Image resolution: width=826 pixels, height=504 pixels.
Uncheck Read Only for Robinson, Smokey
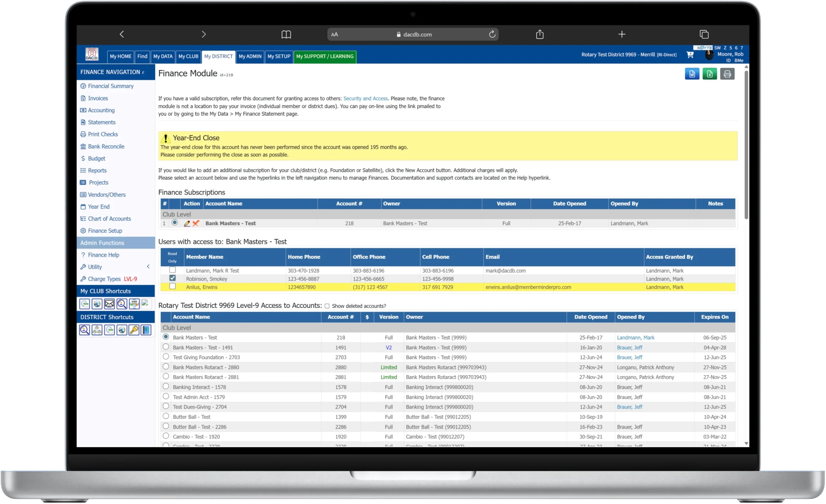[172, 278]
